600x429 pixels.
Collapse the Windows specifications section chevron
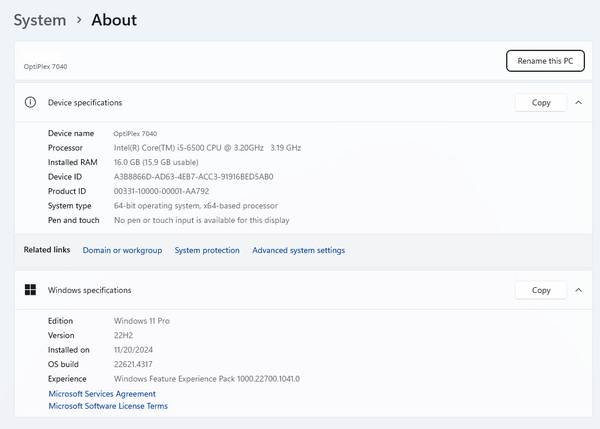[578, 290]
